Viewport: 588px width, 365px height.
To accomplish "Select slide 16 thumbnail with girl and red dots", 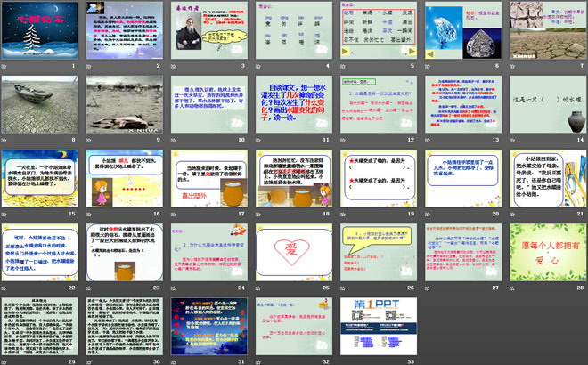I will point(125,178).
